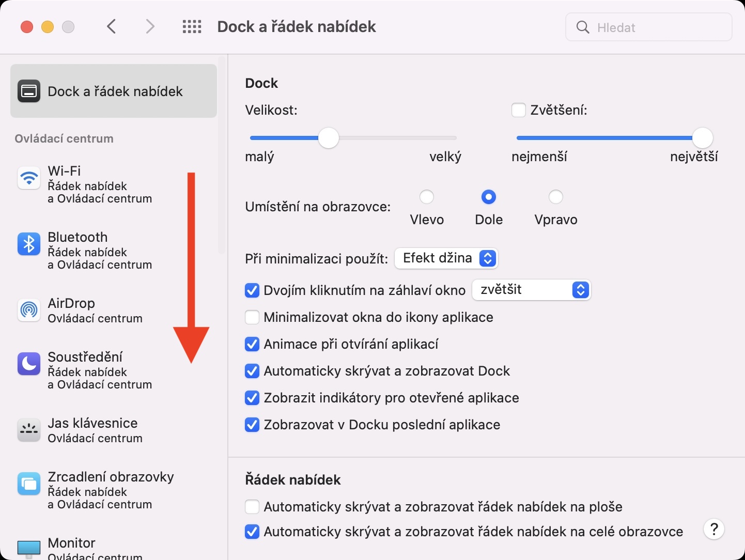Open Zrcadlení obrazovky icon
This screenshot has width=745, height=560.
[x=29, y=484]
